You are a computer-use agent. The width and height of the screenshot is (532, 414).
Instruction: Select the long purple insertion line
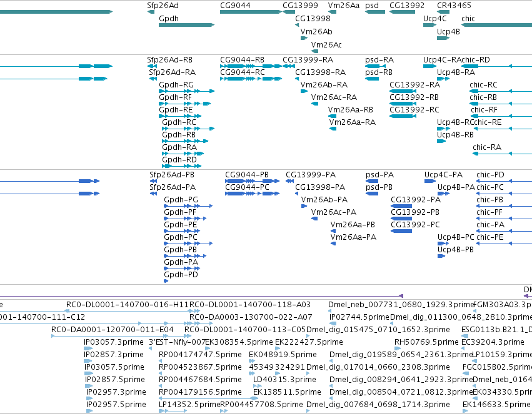(201, 296)
